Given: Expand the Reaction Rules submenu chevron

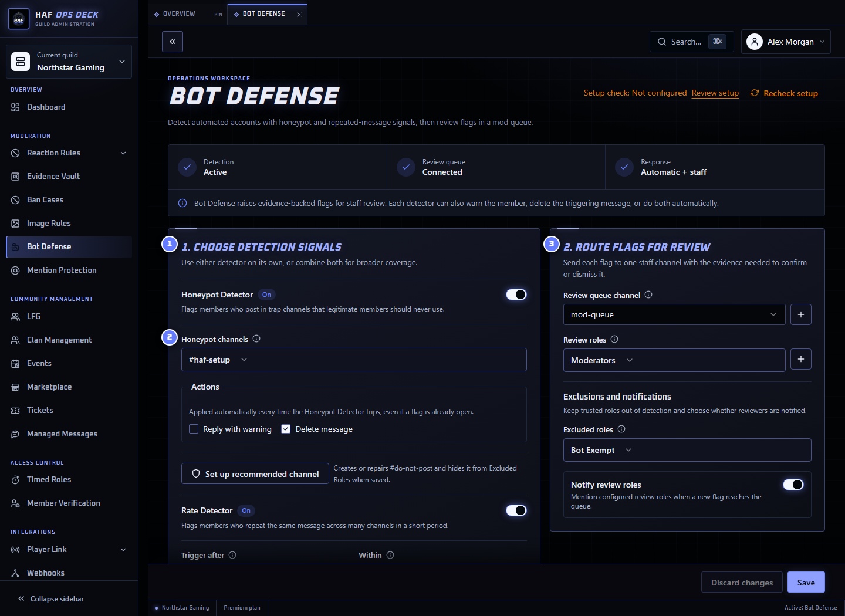Looking at the screenshot, I should tap(123, 153).
